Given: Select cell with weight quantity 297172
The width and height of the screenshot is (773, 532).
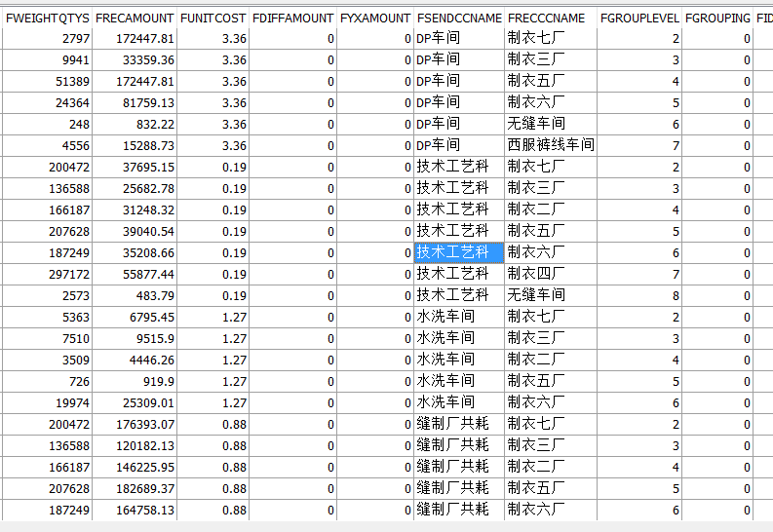Looking at the screenshot, I should click(x=48, y=275).
